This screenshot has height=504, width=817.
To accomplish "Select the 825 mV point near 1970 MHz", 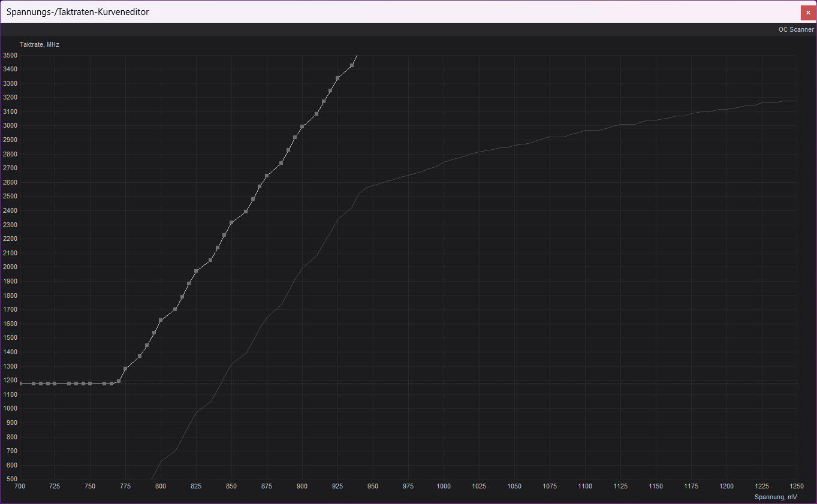I will [196, 271].
